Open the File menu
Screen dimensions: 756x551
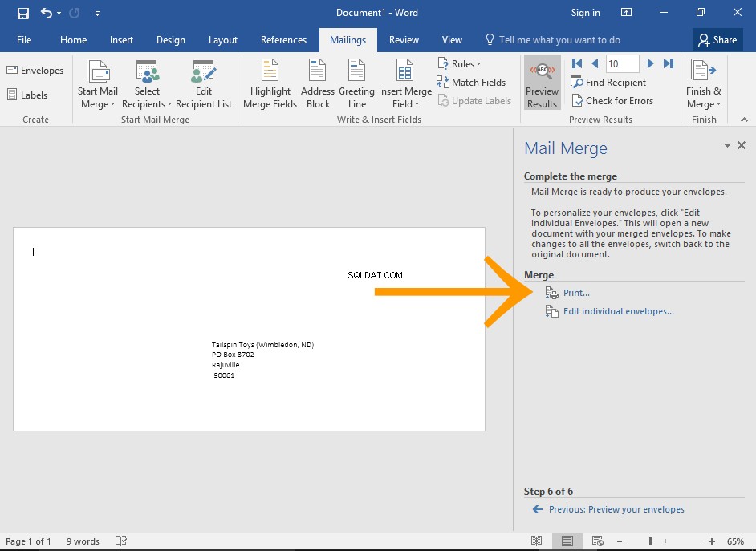pos(24,40)
